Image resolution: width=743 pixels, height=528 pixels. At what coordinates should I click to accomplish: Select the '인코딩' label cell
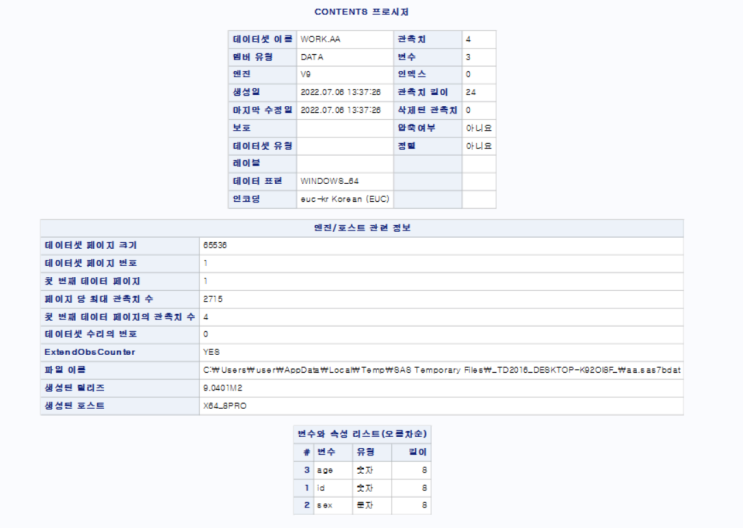[263, 199]
